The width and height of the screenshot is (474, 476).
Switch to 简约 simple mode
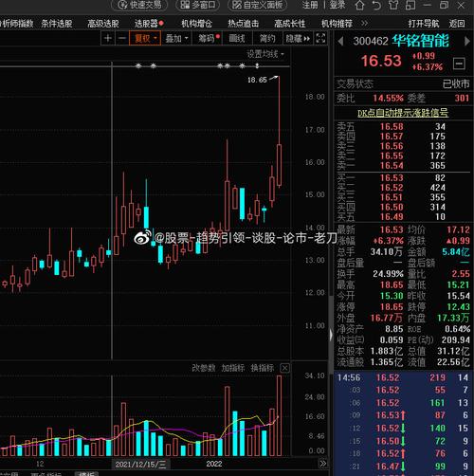click(x=267, y=39)
